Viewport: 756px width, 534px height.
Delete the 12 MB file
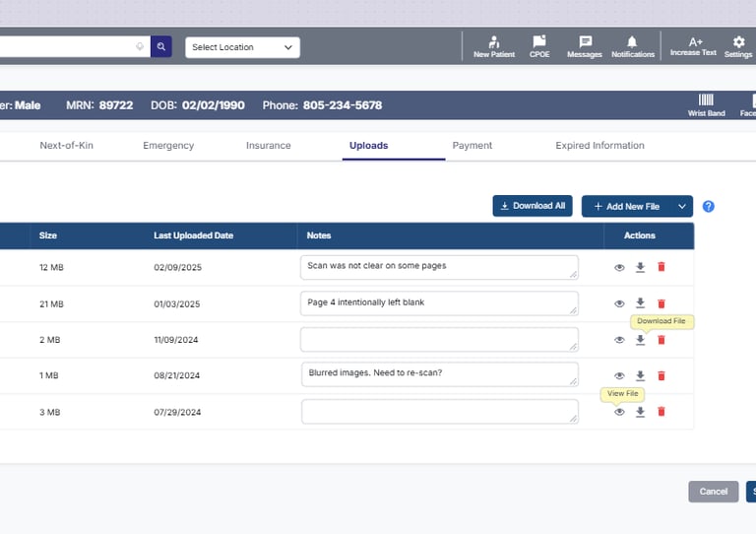[x=661, y=267]
